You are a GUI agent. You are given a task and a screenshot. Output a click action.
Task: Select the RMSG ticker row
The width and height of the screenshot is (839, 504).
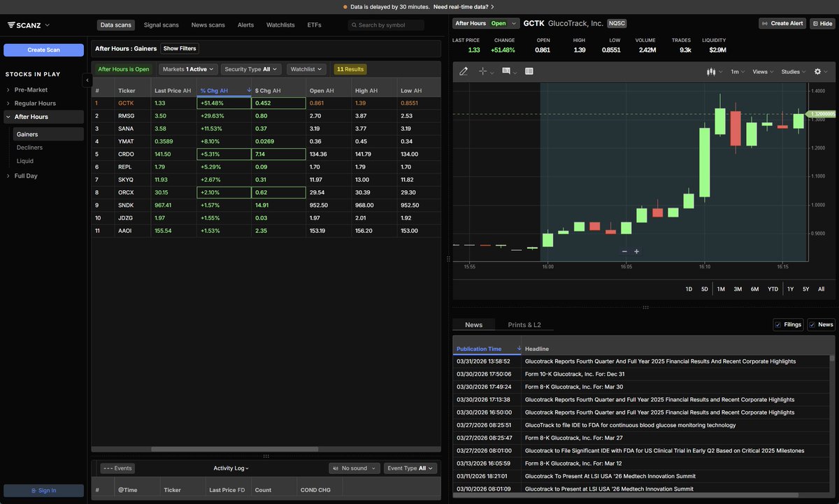tap(266, 116)
